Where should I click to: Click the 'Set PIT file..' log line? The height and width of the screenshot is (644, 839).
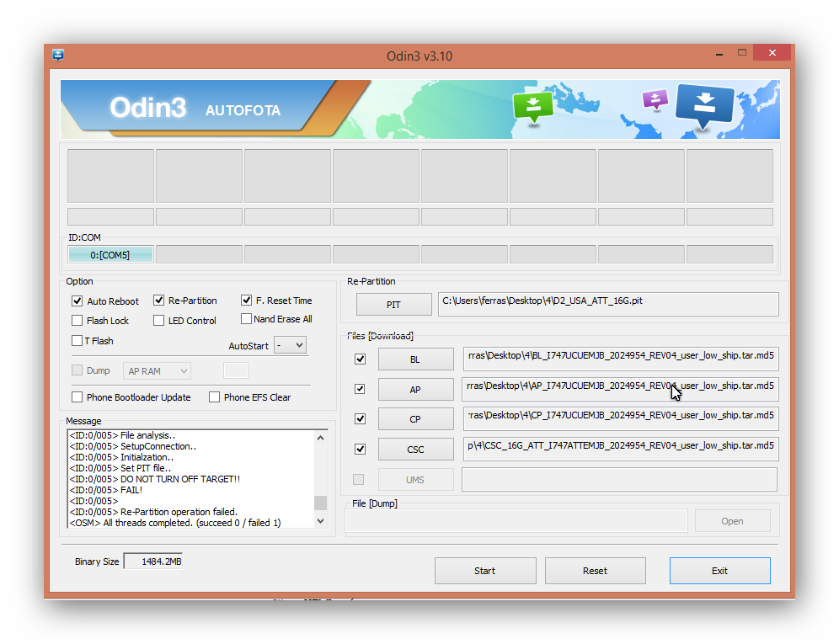[x=120, y=468]
